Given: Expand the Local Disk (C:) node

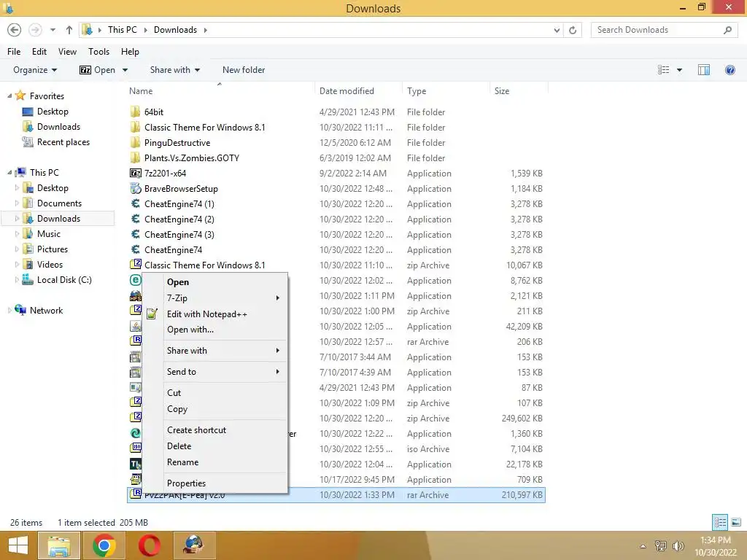Looking at the screenshot, I should pyautogui.click(x=18, y=280).
